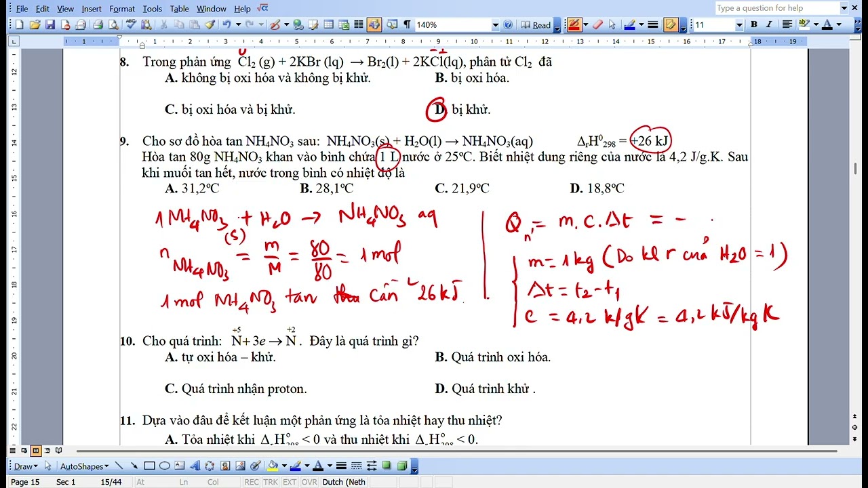Switch to Print Layout view
Image resolution: width=868 pixels, height=488 pixels.
[36, 450]
